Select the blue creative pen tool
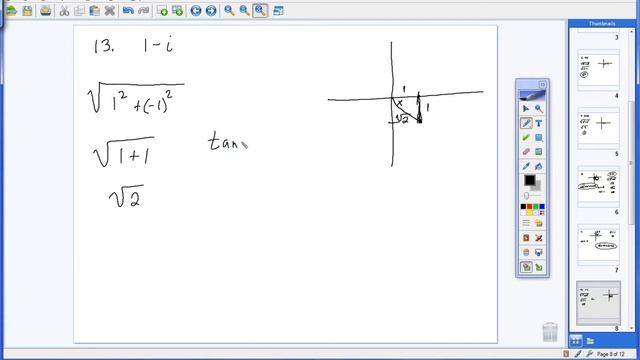The image size is (640, 360). click(526, 166)
